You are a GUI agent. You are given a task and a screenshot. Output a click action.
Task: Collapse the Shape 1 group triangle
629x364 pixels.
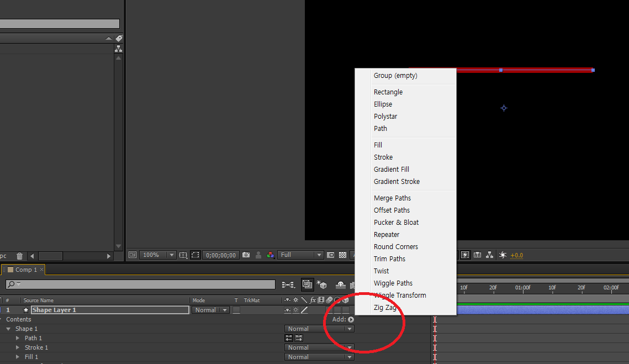pyautogui.click(x=8, y=329)
